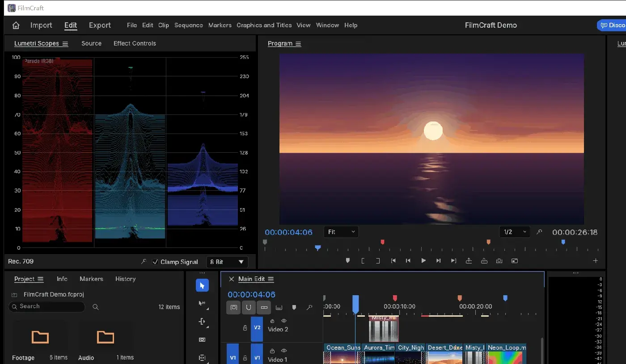Export a frame with the camera icon

(499, 261)
